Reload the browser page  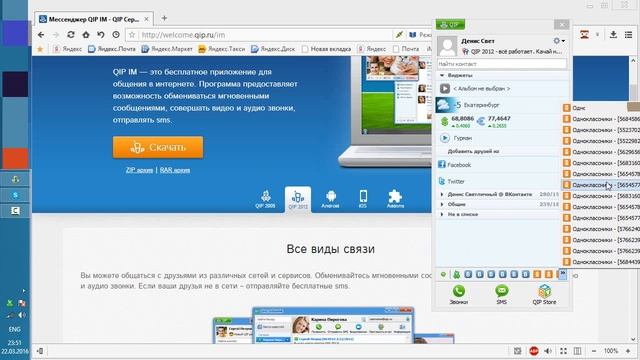coord(71,35)
